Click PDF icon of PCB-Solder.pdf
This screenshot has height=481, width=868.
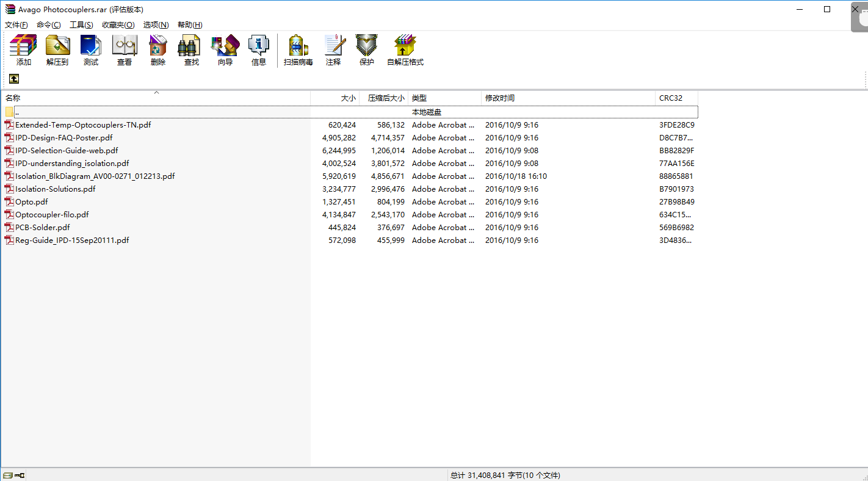(x=9, y=227)
